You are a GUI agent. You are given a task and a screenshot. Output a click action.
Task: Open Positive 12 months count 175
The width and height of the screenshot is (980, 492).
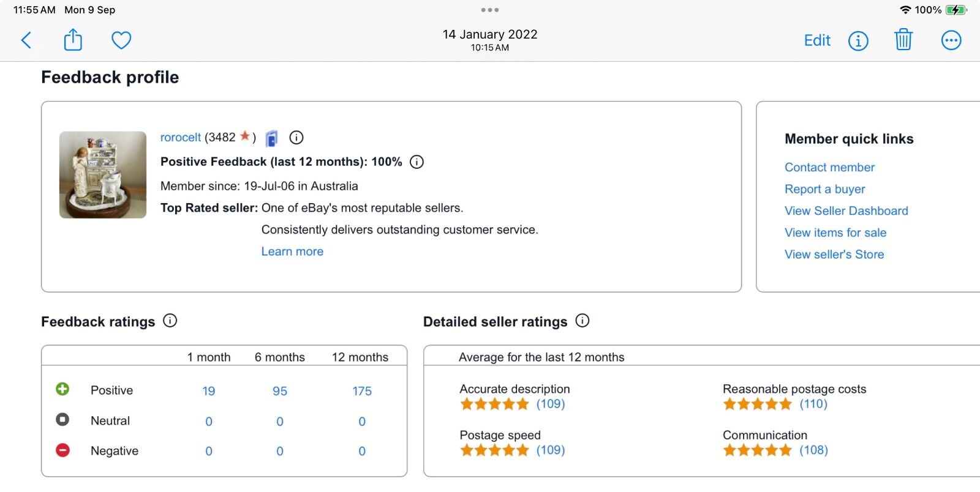(x=362, y=391)
